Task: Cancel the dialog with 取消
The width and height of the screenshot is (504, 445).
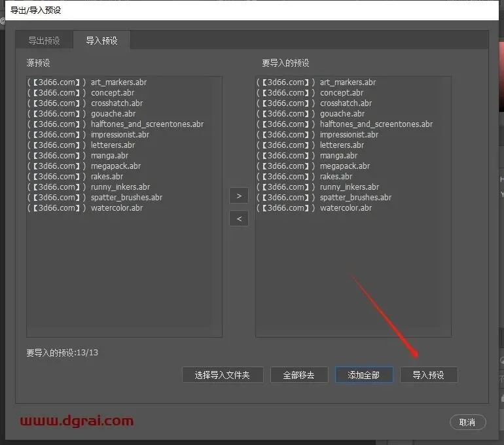Action: (467, 422)
